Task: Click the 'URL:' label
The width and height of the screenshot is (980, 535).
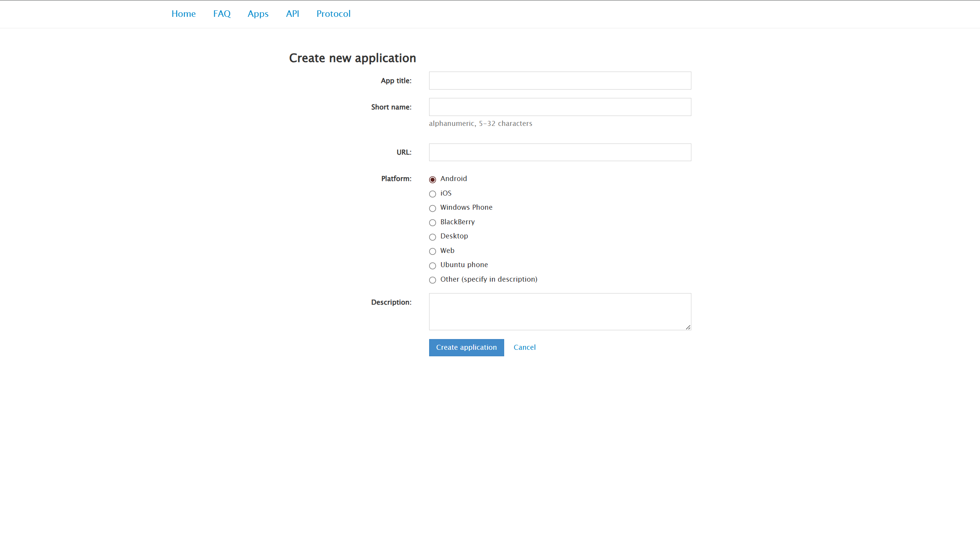Action: coord(404,152)
